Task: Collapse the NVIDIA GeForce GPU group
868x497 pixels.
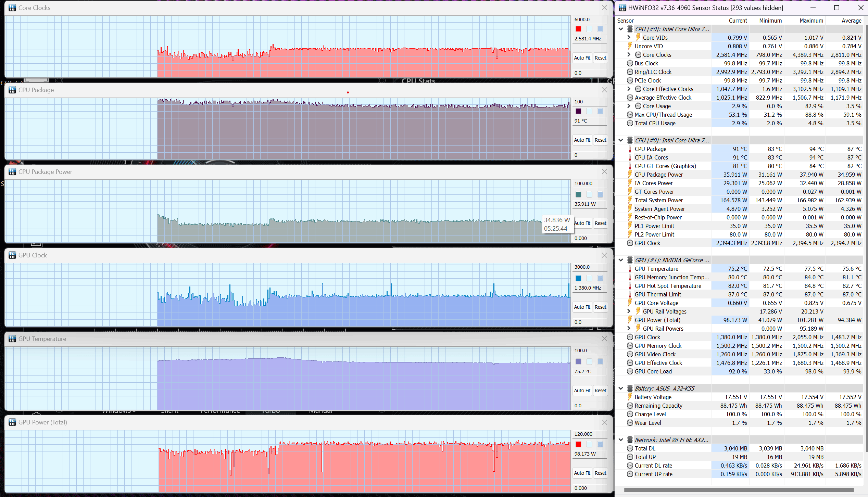Action: 621,260
